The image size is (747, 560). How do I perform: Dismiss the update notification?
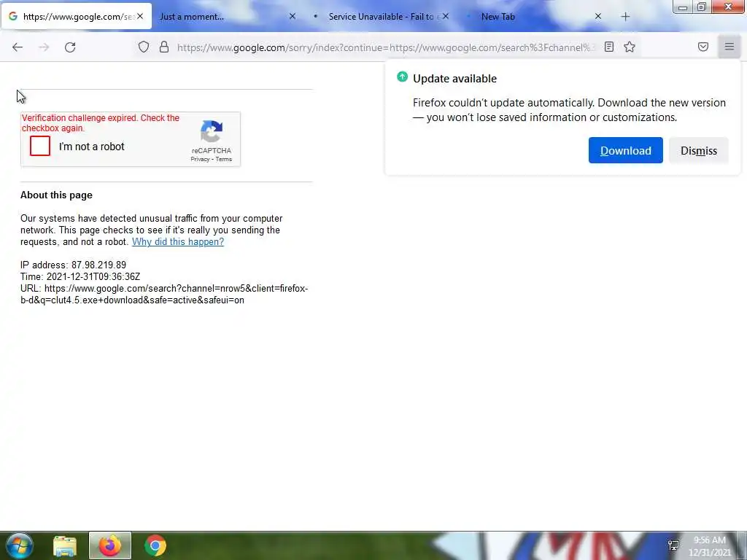coord(698,150)
